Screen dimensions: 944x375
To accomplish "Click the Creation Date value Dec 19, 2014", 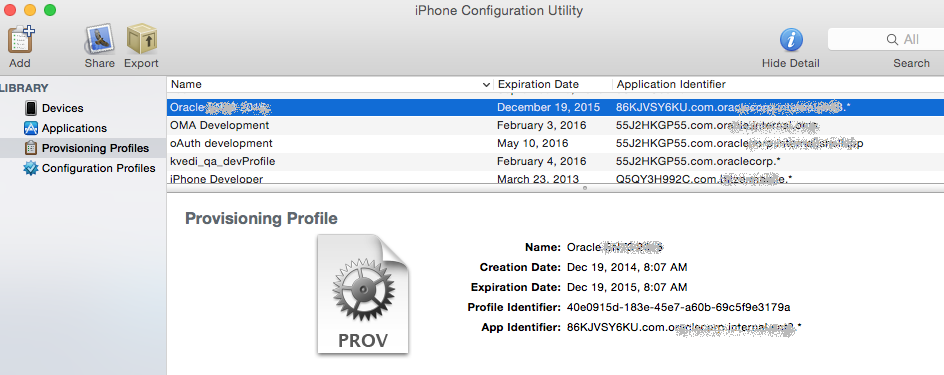I will click(x=627, y=267).
